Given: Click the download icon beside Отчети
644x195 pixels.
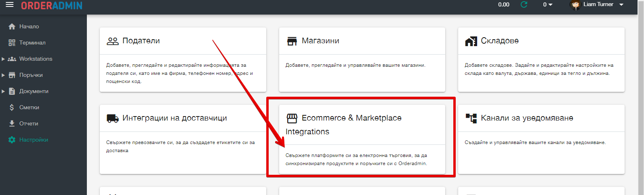Looking at the screenshot, I should 12,123.
